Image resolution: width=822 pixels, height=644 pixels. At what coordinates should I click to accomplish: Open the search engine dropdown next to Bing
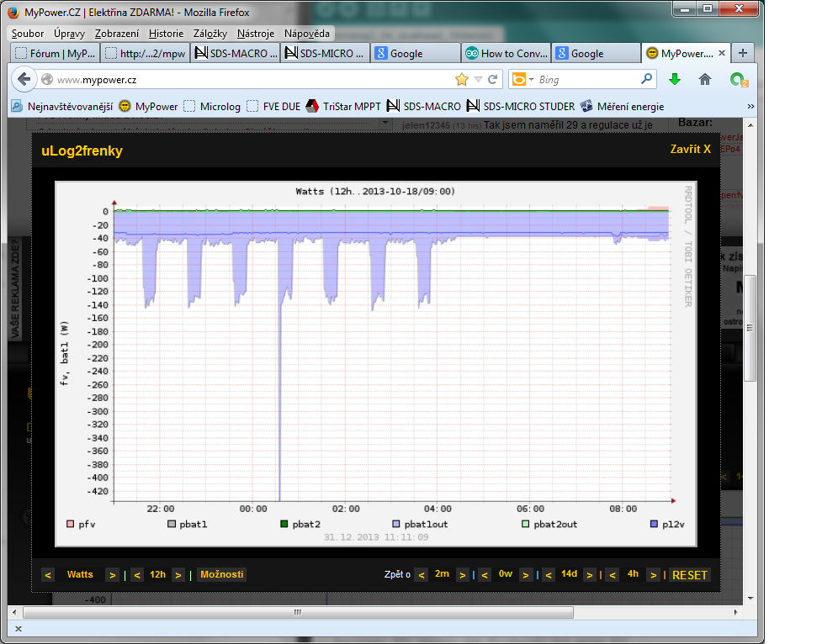pyautogui.click(x=521, y=80)
